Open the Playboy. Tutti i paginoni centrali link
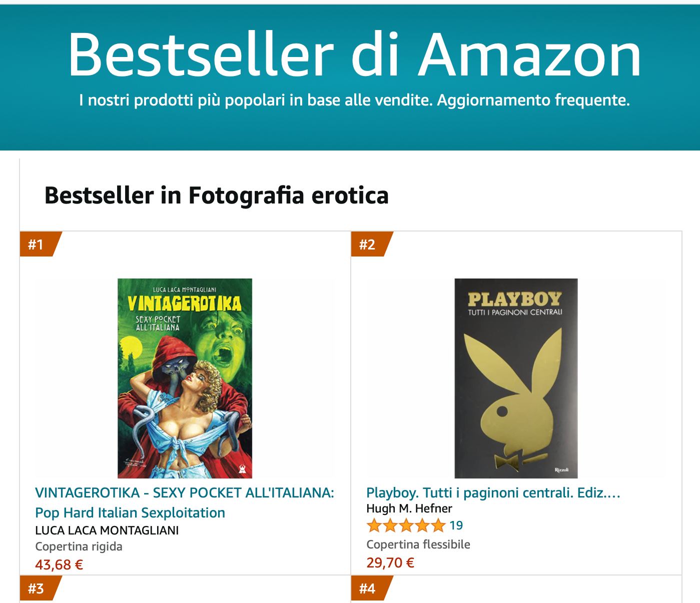 point(493,493)
